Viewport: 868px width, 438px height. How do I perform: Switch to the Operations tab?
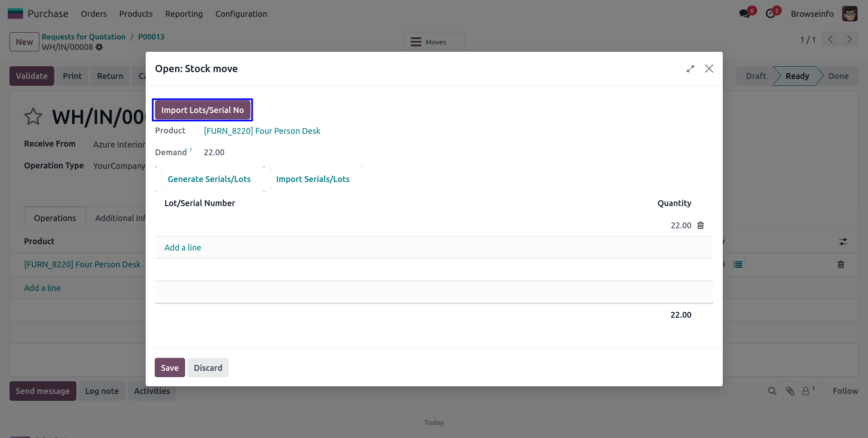55,218
